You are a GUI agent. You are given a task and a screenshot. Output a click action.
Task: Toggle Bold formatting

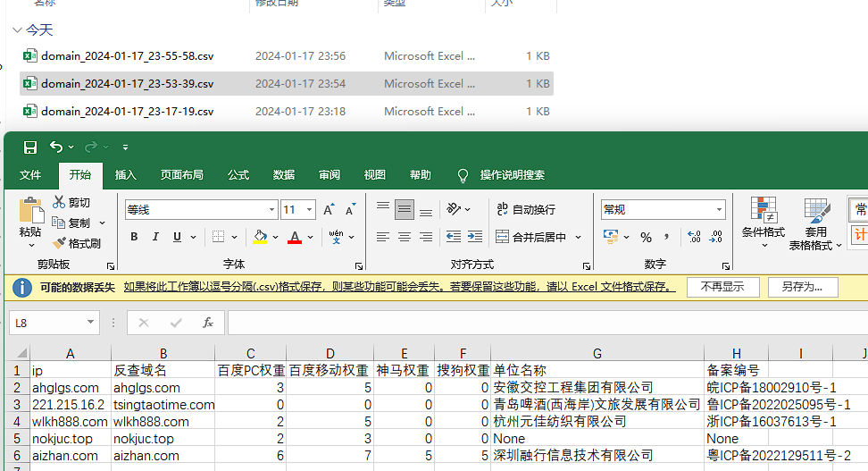[134, 237]
